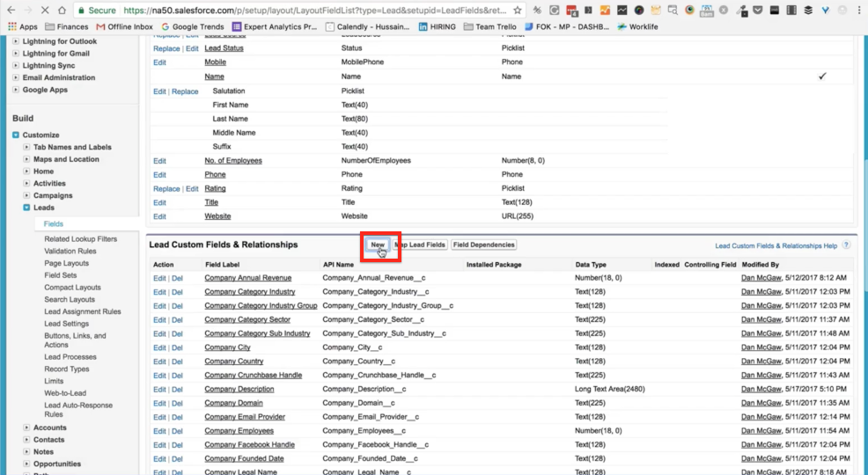Bookmark this page with the star icon
868x475 pixels.
[x=517, y=10]
